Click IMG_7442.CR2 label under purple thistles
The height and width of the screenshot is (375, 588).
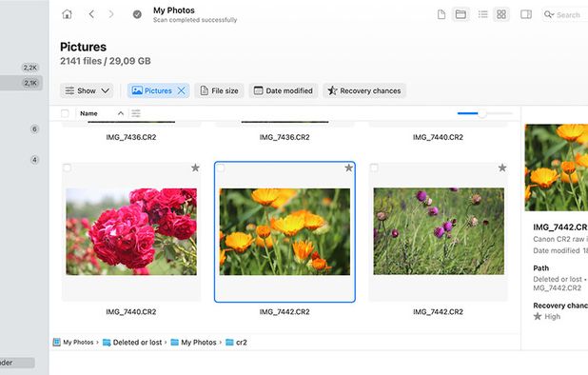(438, 312)
